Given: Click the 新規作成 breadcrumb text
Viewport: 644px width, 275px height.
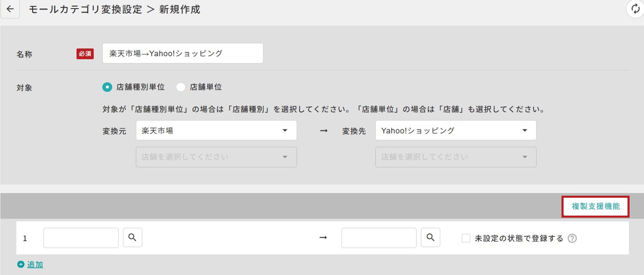Looking at the screenshot, I should [x=179, y=9].
